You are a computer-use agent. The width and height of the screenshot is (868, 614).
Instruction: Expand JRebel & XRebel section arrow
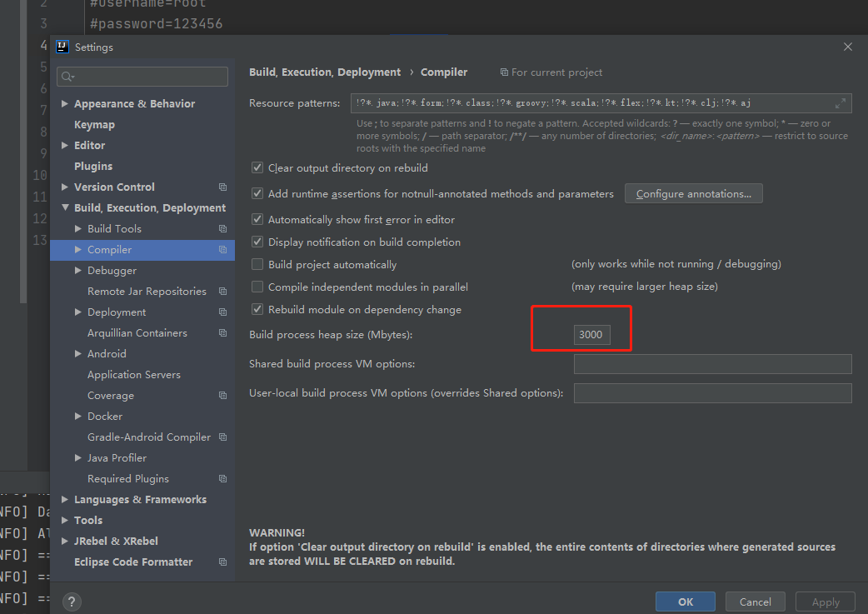[65, 541]
